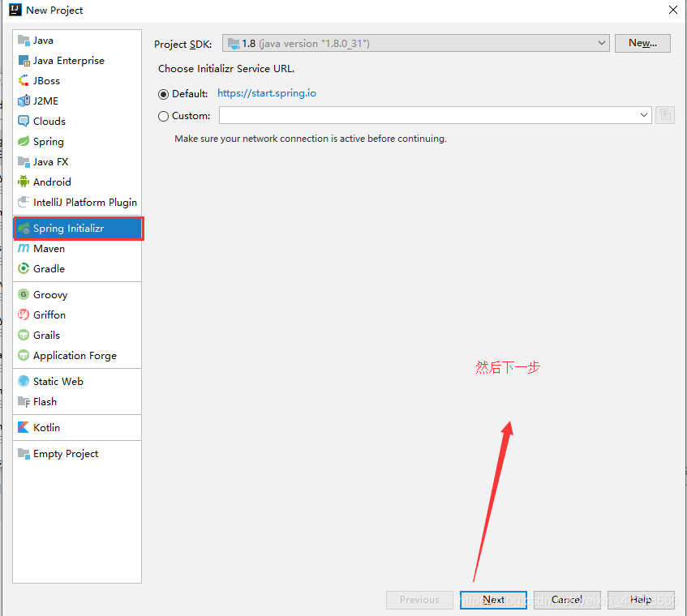Screen dimensions: 687x616
Task: Choose Java Enterprise project type
Action: pyautogui.click(x=69, y=61)
